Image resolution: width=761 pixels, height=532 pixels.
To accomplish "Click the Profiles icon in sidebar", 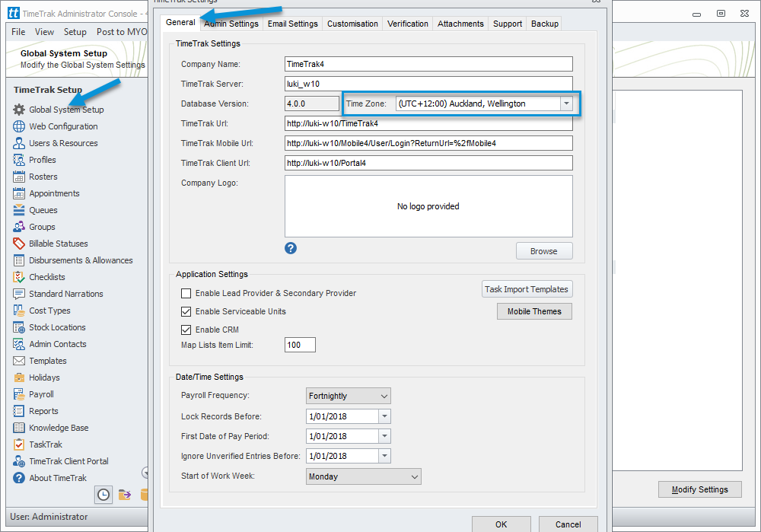I will coord(19,160).
